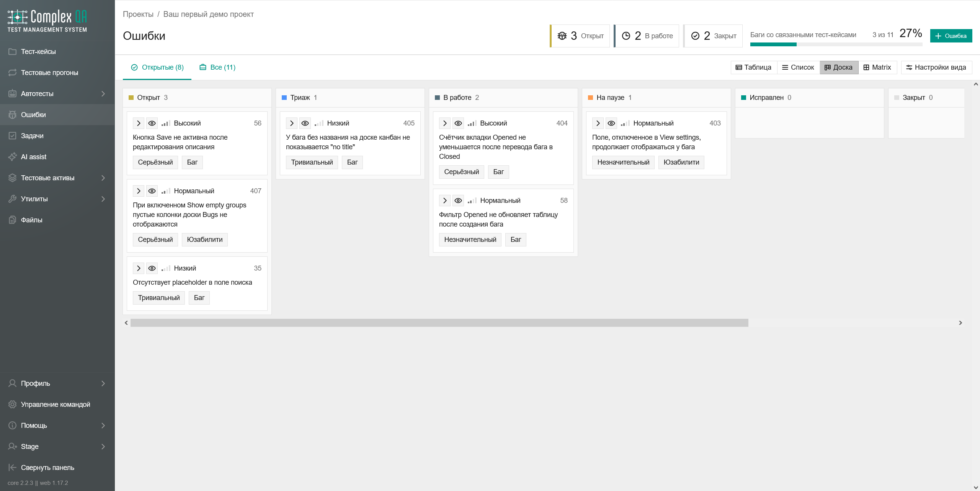Open AI assist sparkle icon
Screen dimensions: 980x491
coord(12,157)
